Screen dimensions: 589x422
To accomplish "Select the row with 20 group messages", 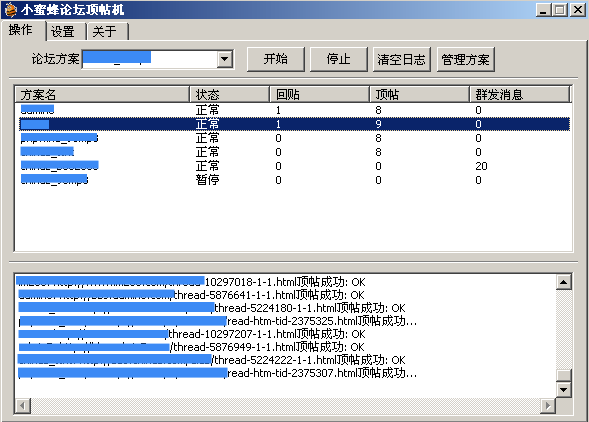I will pos(294,166).
